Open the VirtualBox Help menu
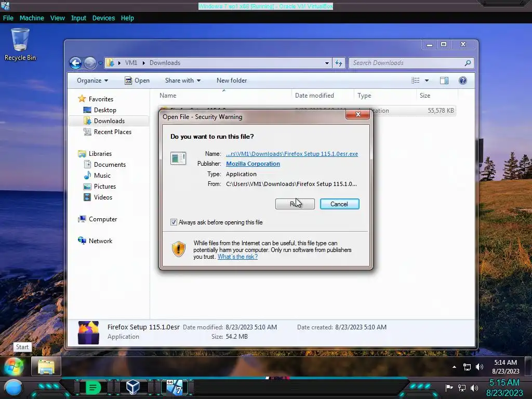This screenshot has height=399, width=532. point(127,18)
